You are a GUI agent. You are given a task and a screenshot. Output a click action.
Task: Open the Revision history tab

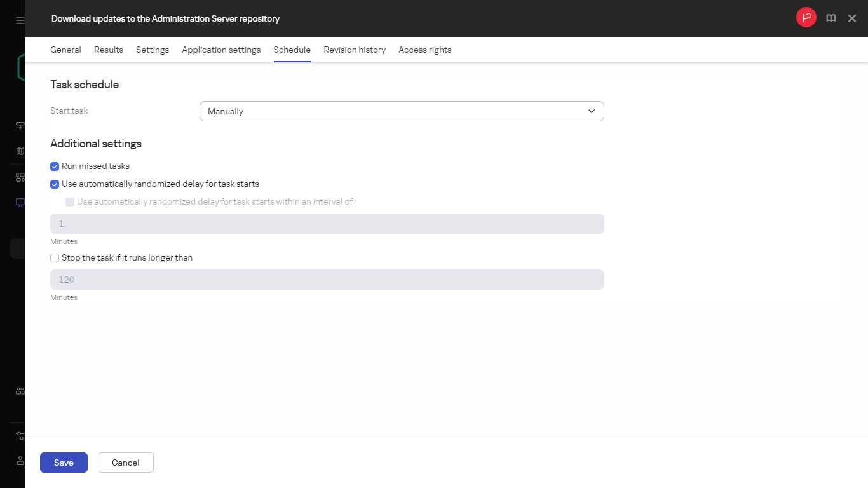pyautogui.click(x=354, y=50)
